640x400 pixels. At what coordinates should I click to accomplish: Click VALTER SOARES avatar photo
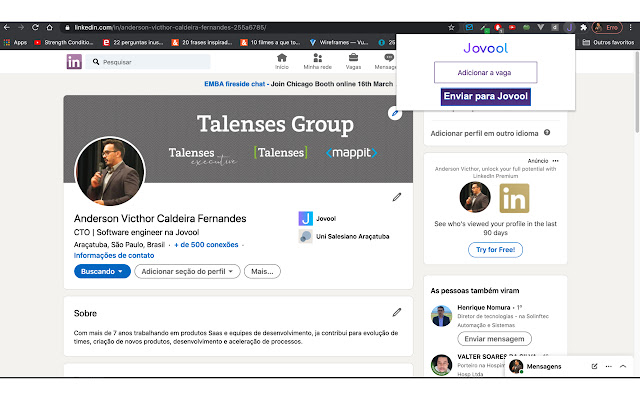pyautogui.click(x=442, y=364)
